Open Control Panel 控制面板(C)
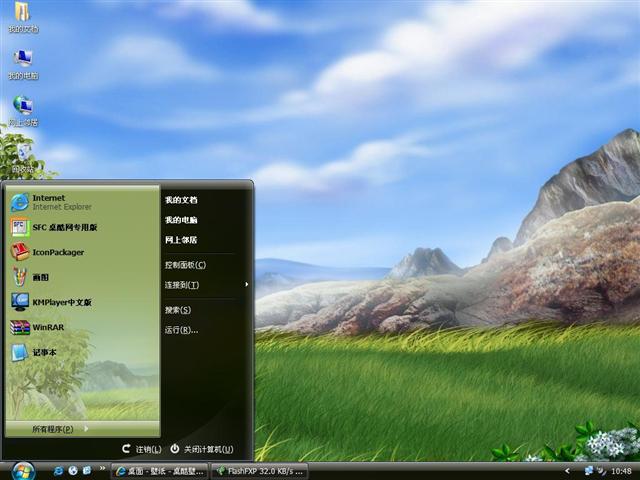This screenshot has width=640, height=480. (185, 265)
